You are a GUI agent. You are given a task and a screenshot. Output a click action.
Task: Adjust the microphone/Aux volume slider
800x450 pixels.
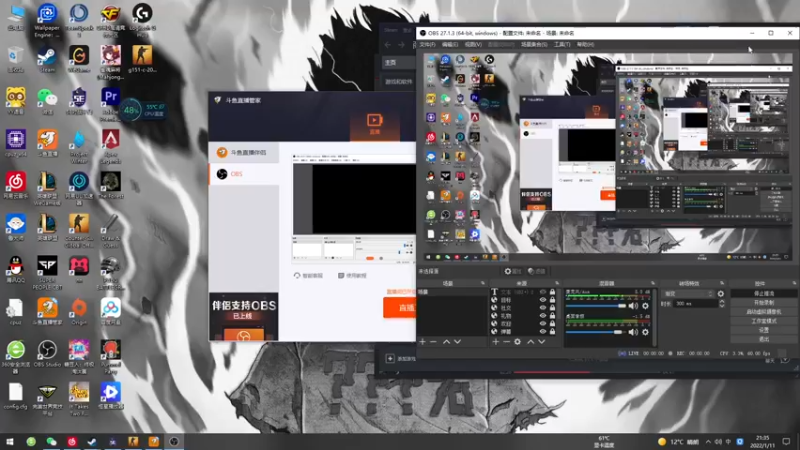tap(596, 306)
